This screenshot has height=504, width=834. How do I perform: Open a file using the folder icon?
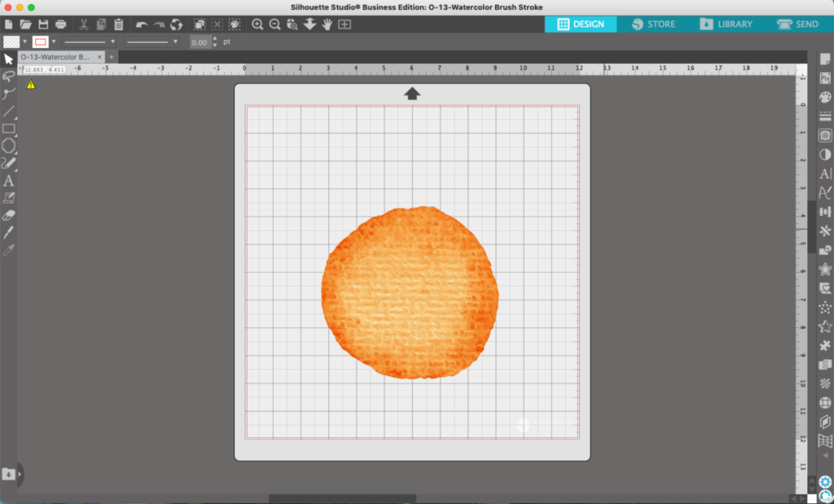pos(25,24)
